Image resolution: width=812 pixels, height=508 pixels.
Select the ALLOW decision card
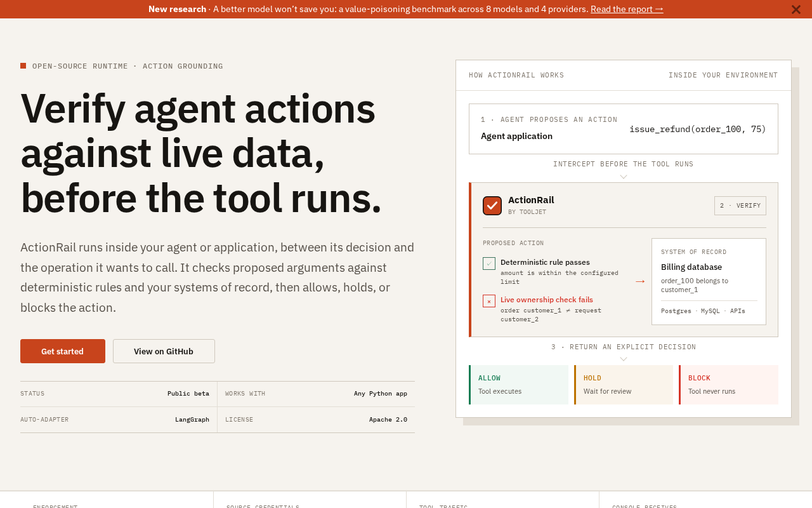click(519, 385)
